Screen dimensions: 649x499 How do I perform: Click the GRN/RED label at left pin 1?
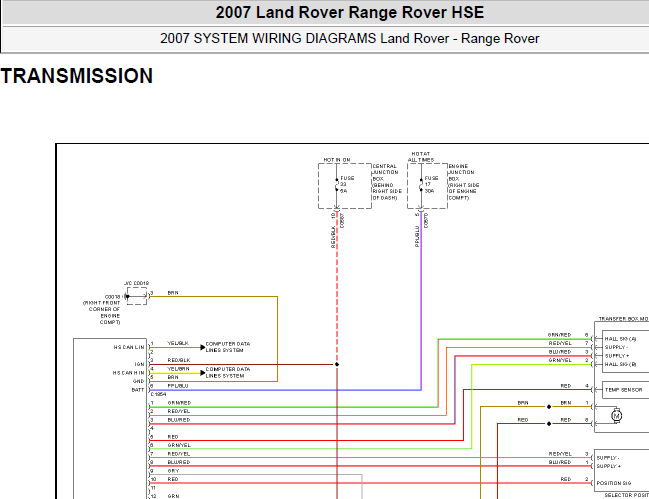pyautogui.click(x=179, y=403)
